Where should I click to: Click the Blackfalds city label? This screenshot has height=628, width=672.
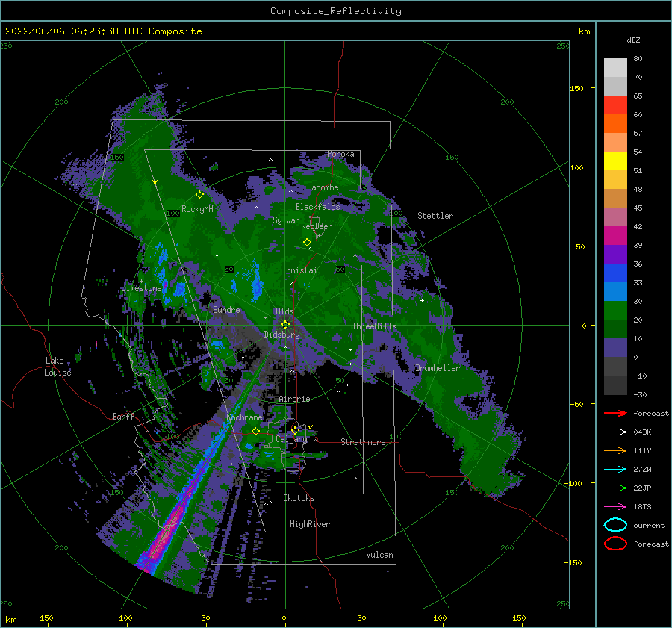point(317,207)
